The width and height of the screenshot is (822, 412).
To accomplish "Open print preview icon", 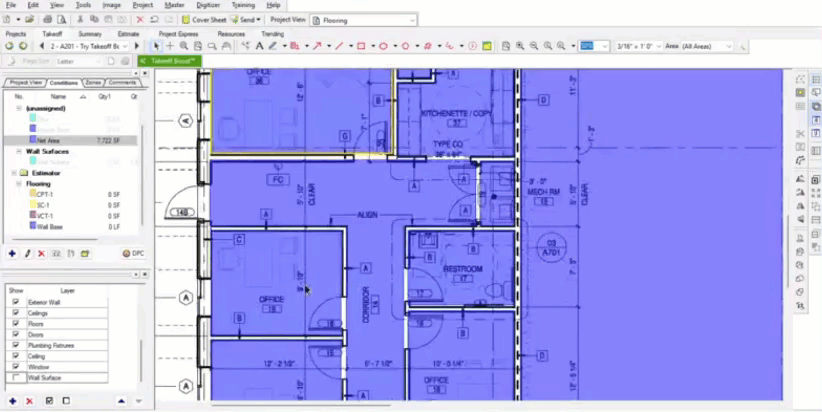I will tap(61, 20).
